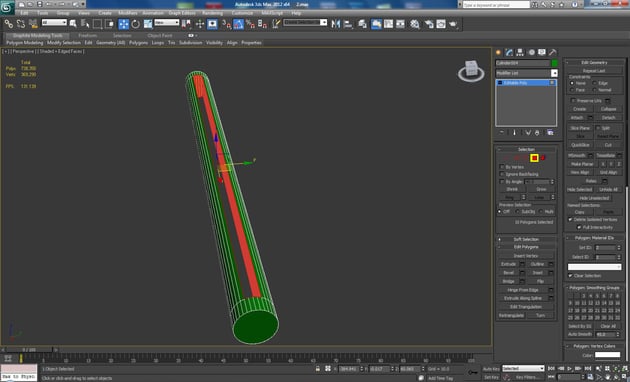Enable the By Vertex checkbox
This screenshot has width=630, height=382.
(502, 167)
